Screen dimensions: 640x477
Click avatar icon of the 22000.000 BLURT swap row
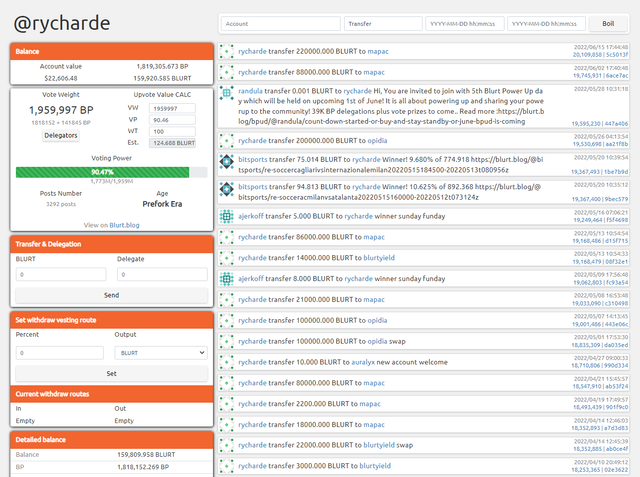[227, 445]
